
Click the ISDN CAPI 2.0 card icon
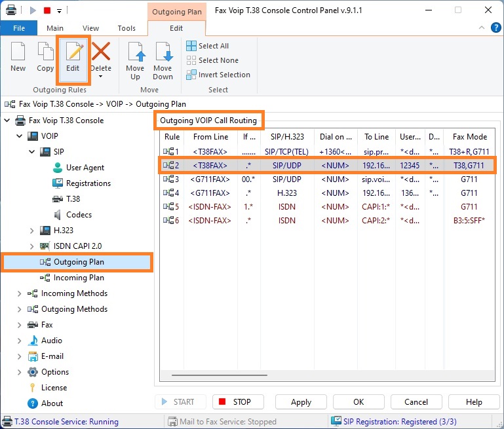pos(45,246)
